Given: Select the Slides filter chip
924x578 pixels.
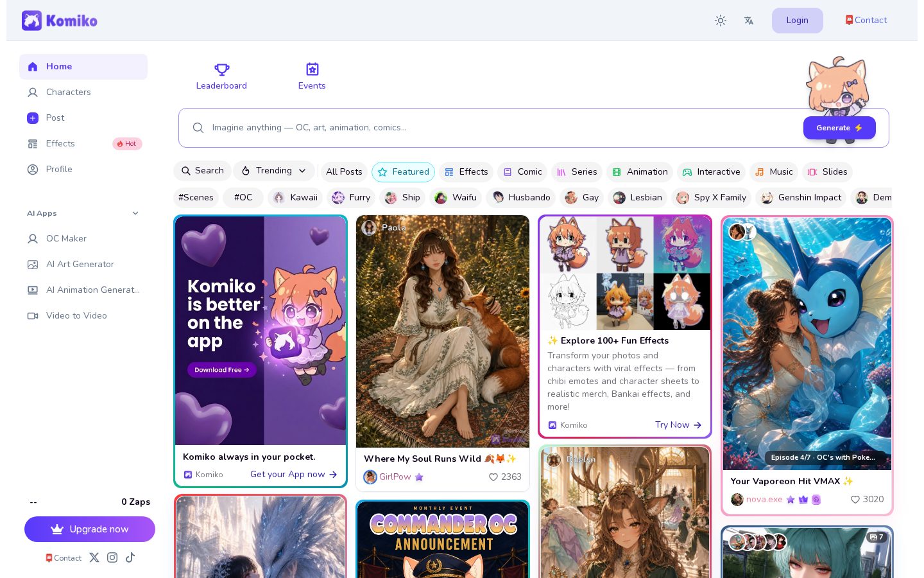Looking at the screenshot, I should (827, 172).
